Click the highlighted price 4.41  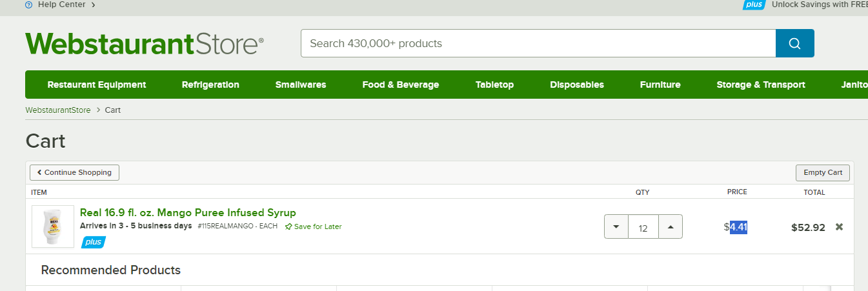click(x=738, y=227)
